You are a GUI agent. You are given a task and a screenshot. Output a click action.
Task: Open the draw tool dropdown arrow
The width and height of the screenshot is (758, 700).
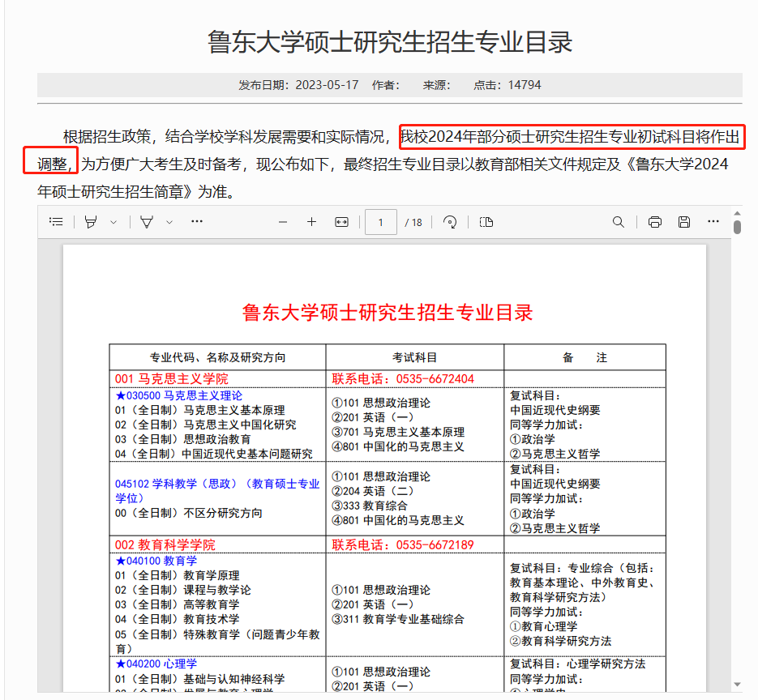tap(169, 222)
